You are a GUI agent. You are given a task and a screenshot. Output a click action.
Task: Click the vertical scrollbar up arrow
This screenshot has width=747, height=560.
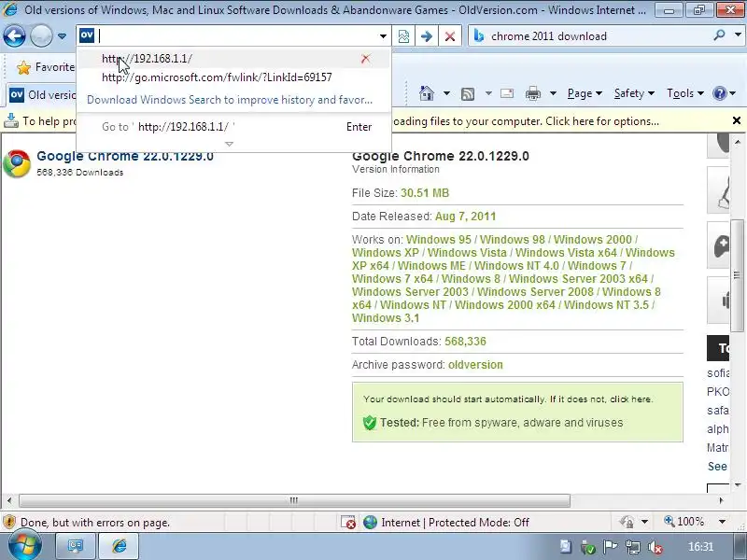pyautogui.click(x=738, y=142)
